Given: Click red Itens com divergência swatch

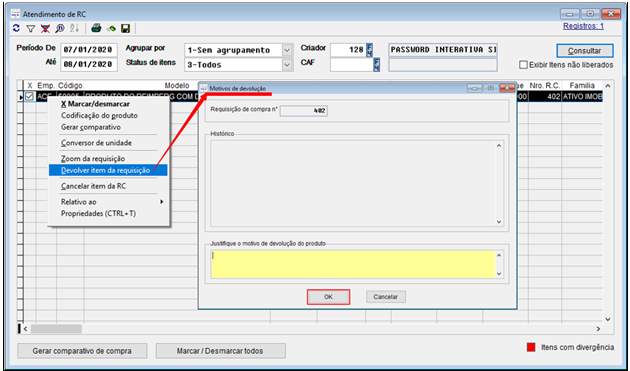Looking at the screenshot, I should [531, 347].
